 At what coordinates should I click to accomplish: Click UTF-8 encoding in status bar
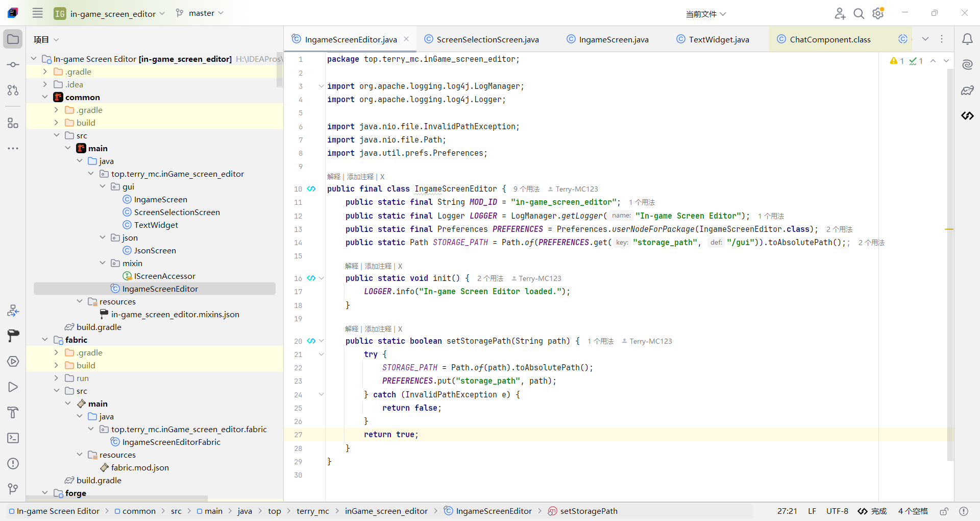[837, 511]
